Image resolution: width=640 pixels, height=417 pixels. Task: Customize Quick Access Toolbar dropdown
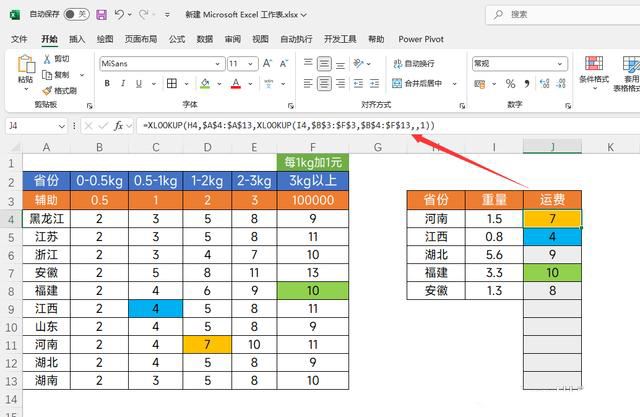click(167, 15)
